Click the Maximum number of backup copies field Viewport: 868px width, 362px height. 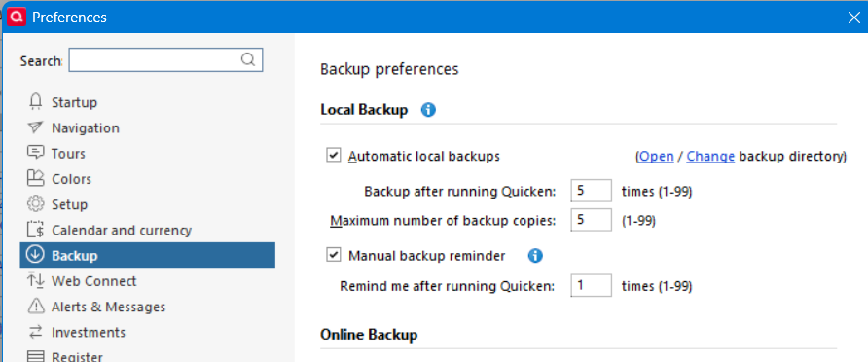click(x=592, y=220)
